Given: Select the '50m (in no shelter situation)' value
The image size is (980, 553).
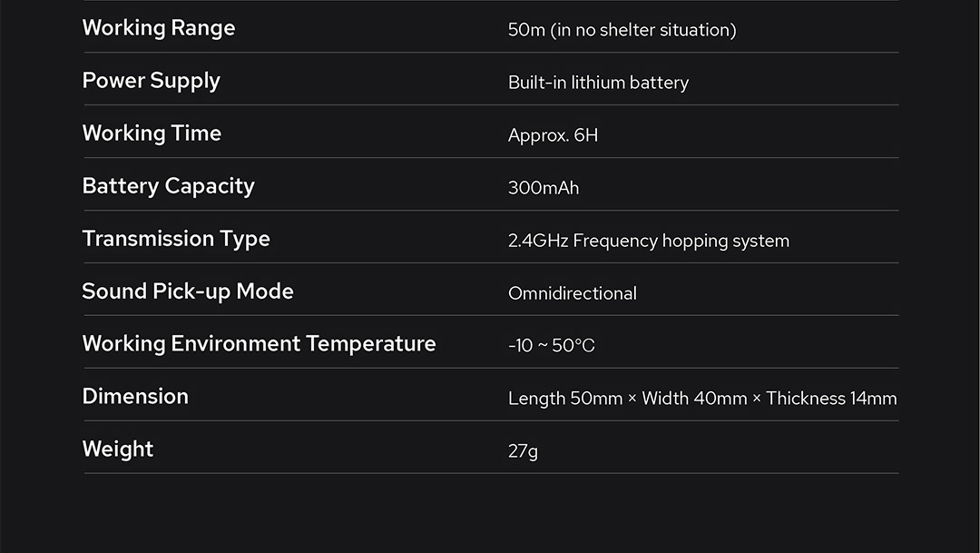Looking at the screenshot, I should [x=622, y=30].
